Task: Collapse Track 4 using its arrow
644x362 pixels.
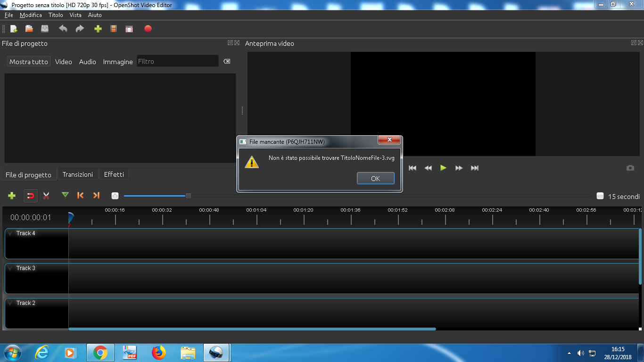Action: [x=10, y=233]
